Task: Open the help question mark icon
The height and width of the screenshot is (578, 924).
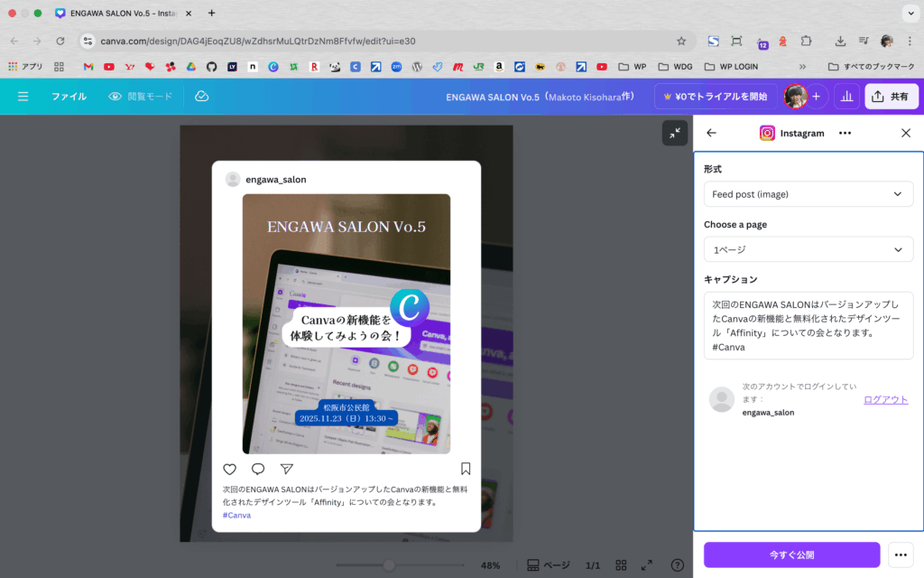Action: point(677,565)
